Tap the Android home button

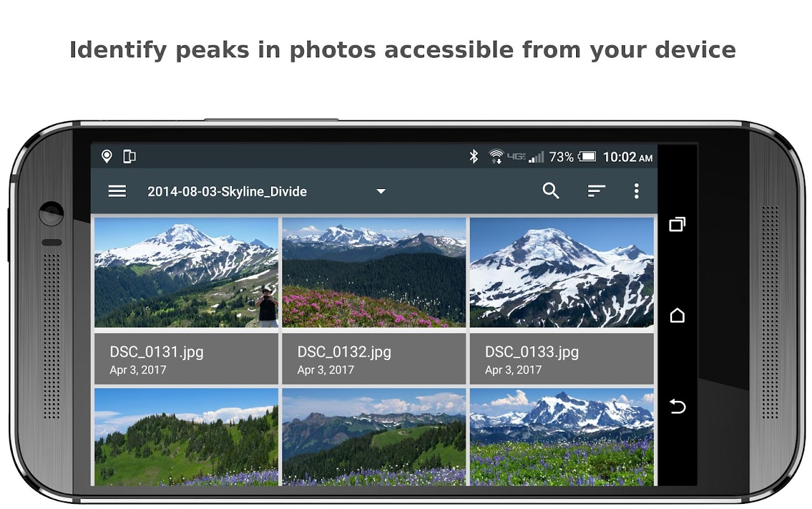pos(677,315)
